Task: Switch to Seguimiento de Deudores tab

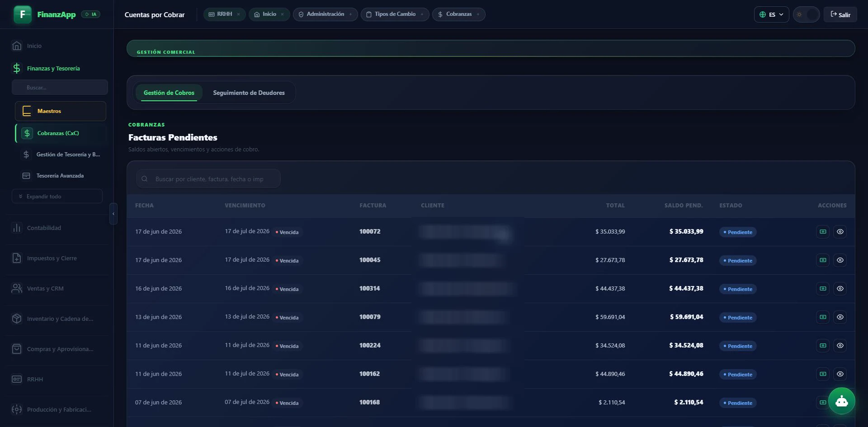Action: point(249,93)
